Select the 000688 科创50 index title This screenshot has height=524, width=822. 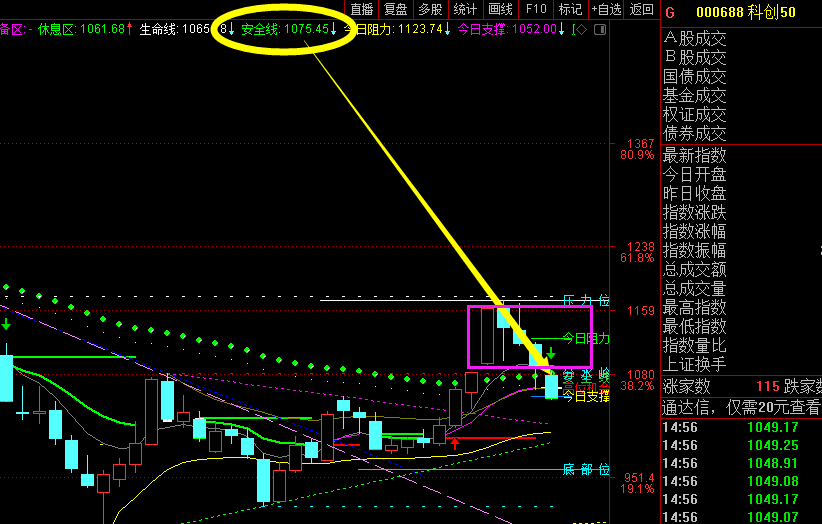point(746,11)
